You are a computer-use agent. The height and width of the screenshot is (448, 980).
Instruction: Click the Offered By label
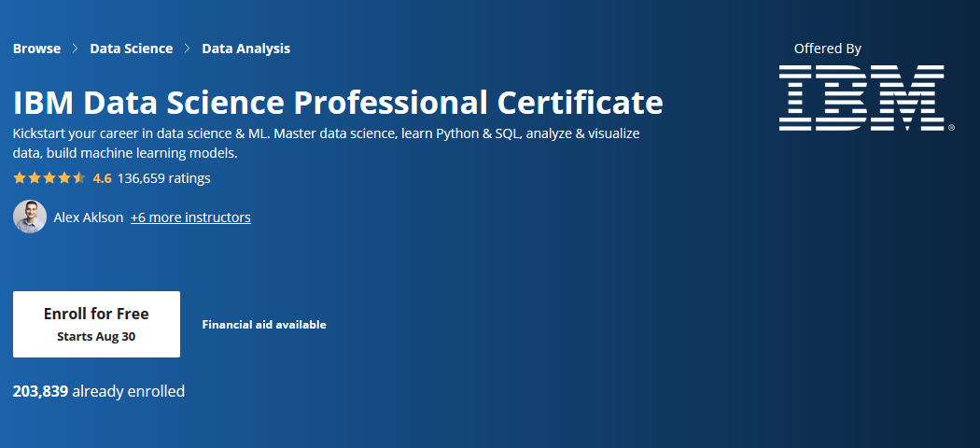[x=828, y=49]
